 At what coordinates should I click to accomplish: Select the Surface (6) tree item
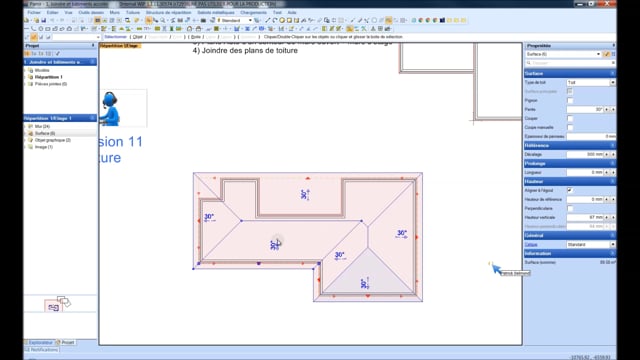click(45, 133)
